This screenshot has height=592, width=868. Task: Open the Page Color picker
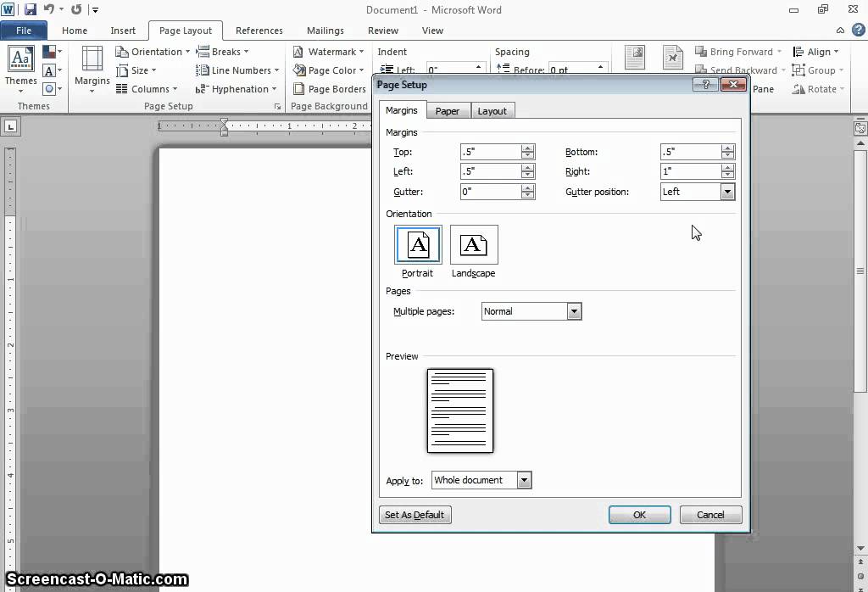328,70
